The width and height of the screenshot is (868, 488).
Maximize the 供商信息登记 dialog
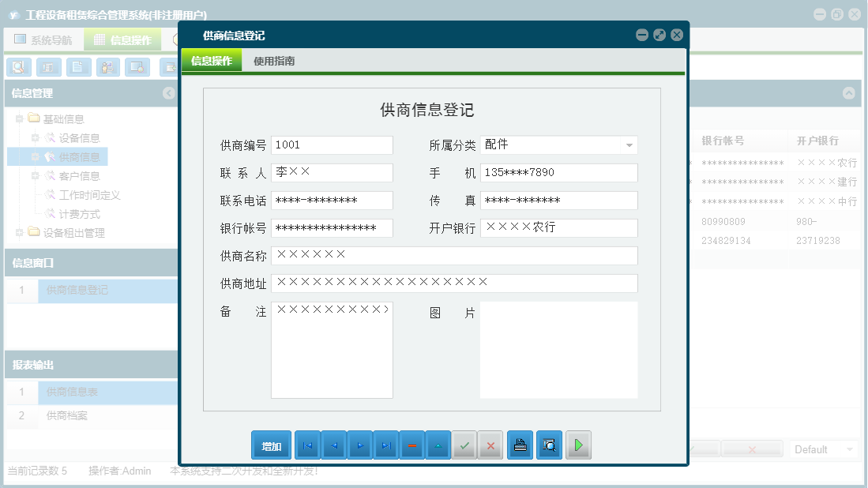[x=659, y=35]
